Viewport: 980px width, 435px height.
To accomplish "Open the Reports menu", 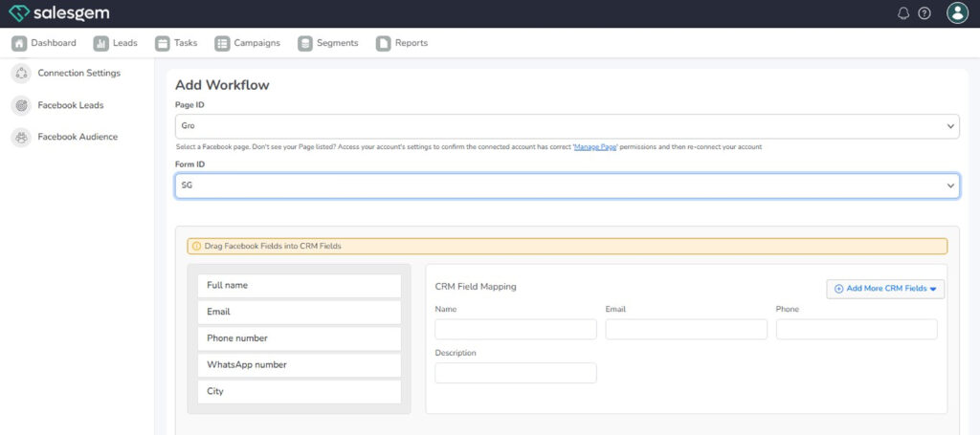I will click(402, 43).
